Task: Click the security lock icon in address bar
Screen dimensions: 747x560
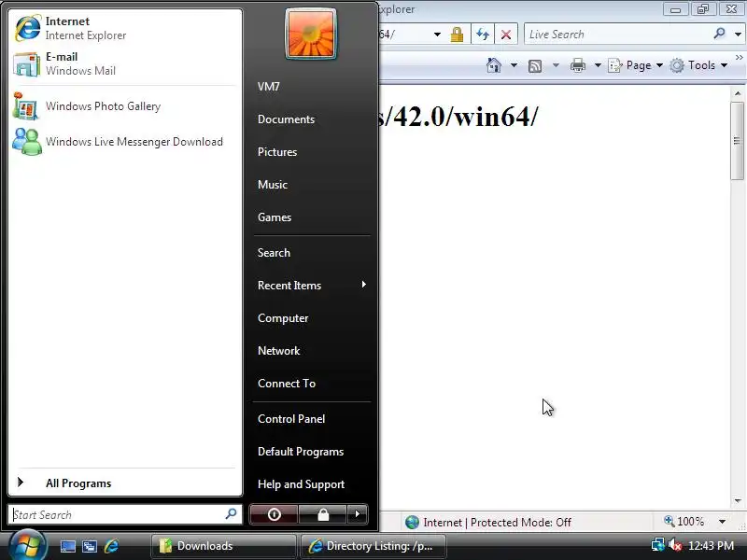Action: [457, 35]
